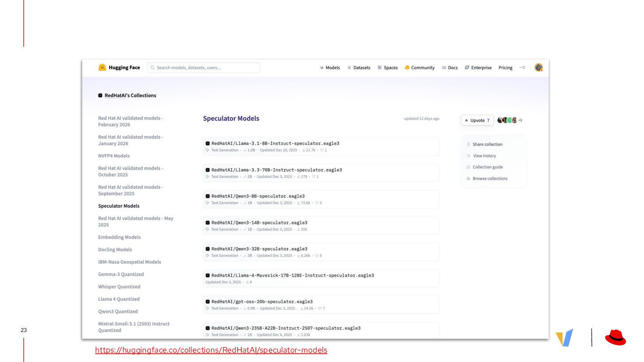Open the Llama-3.3-70B-Instruct-speculator.eagle3 model card
The width and height of the screenshot is (644, 362).
321,173
